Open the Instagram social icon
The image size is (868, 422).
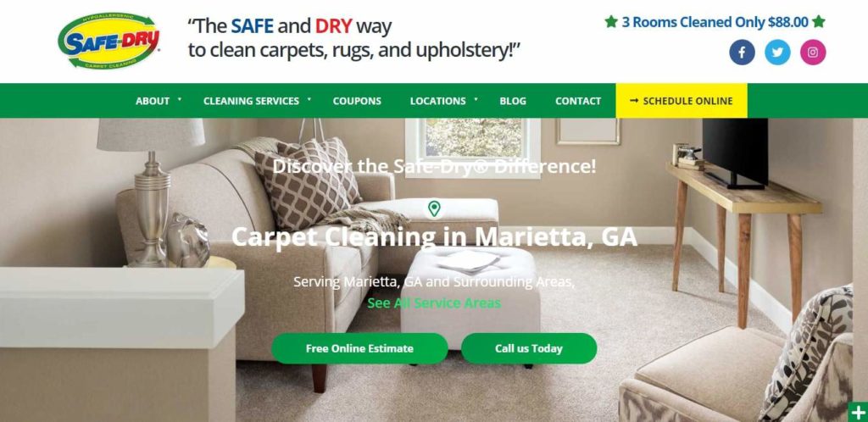pyautogui.click(x=813, y=53)
